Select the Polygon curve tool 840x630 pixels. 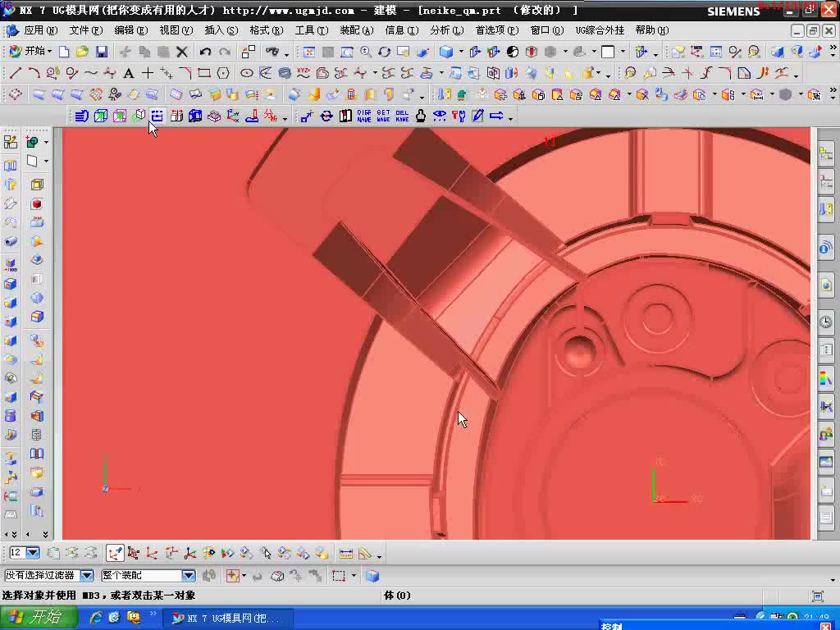[x=223, y=73]
